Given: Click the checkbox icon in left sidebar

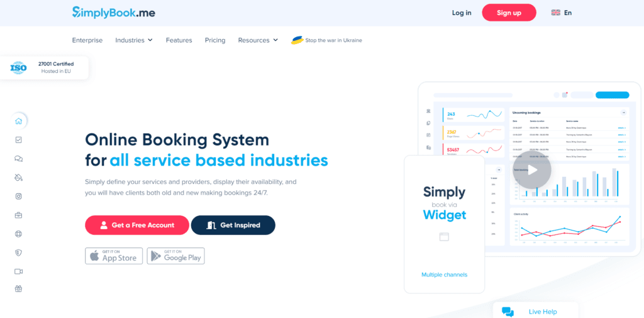Looking at the screenshot, I should (x=18, y=140).
